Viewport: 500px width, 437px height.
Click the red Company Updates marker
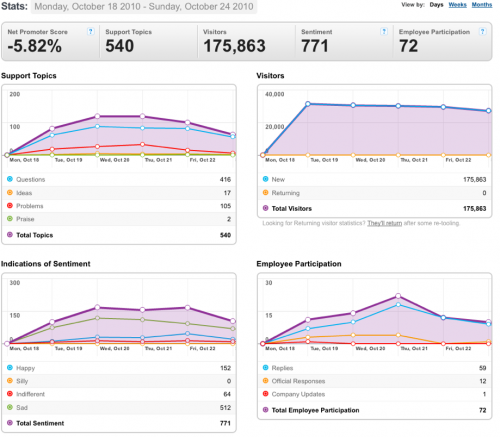pos(265,394)
